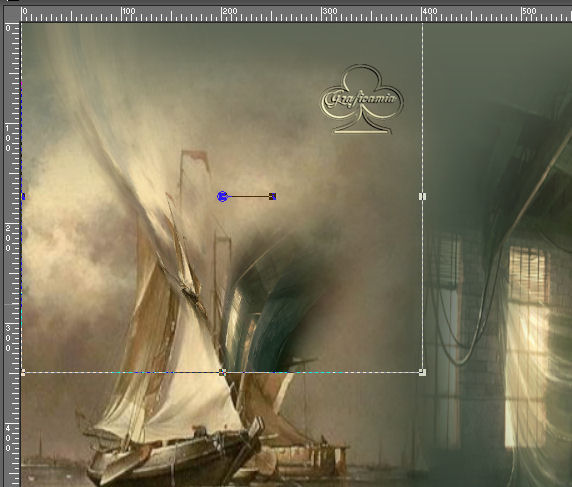
Task: Click the 300 mark on horizontal ruler
Action: point(330,11)
